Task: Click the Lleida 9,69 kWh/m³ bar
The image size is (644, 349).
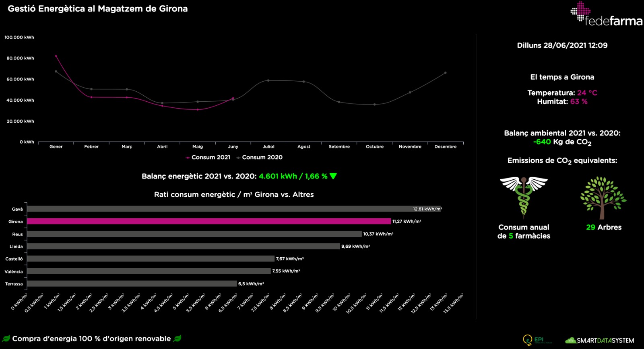Action: pos(183,246)
